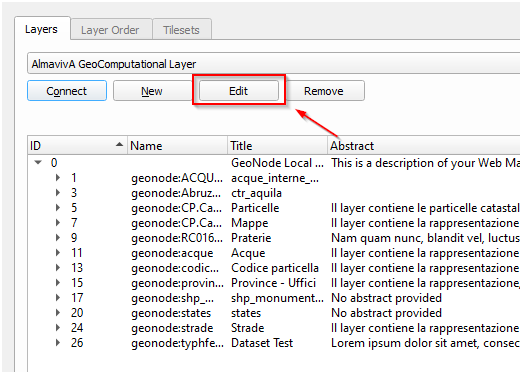Expand layer ID 11 row
This screenshot has width=523, height=373.
coord(58,253)
